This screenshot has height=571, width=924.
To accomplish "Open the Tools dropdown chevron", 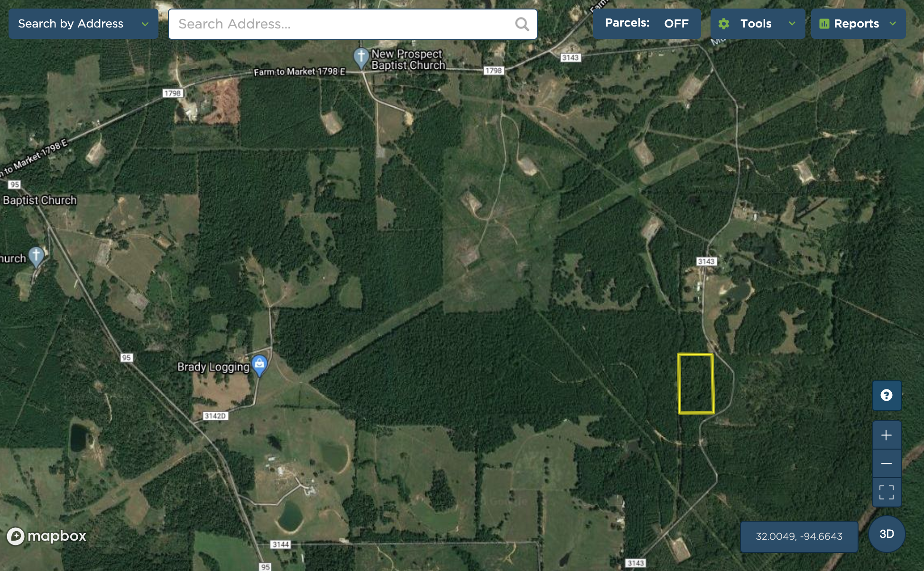I will 792,23.
